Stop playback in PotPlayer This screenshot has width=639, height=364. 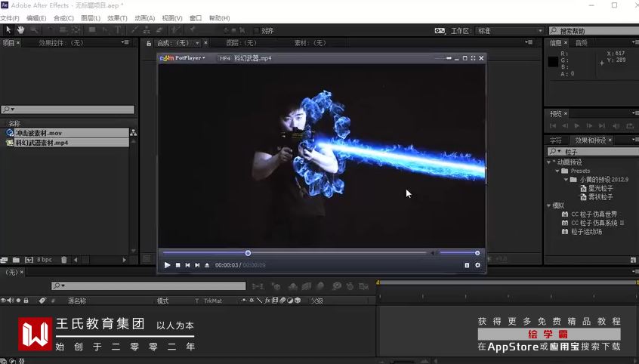pyautogui.click(x=177, y=265)
